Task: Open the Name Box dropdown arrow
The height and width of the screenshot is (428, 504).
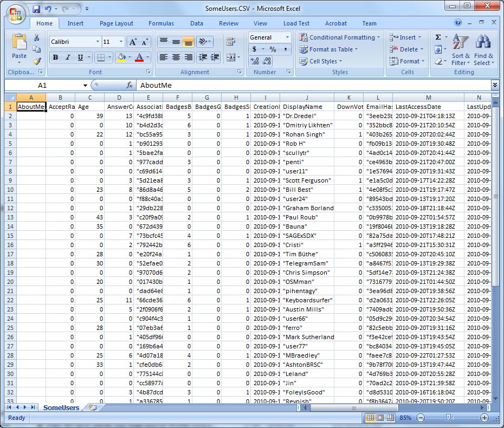Action: (85, 86)
